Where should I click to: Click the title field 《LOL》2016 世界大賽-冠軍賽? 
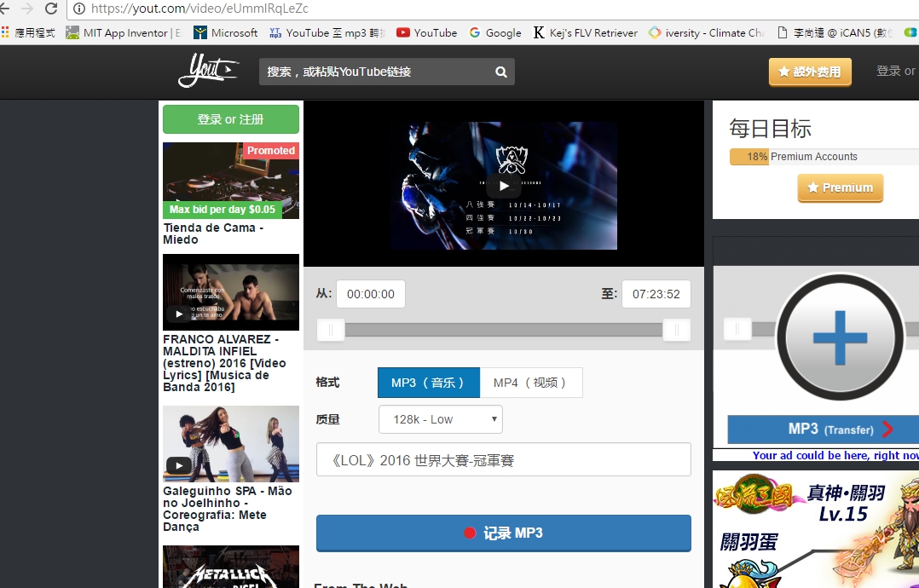click(504, 459)
